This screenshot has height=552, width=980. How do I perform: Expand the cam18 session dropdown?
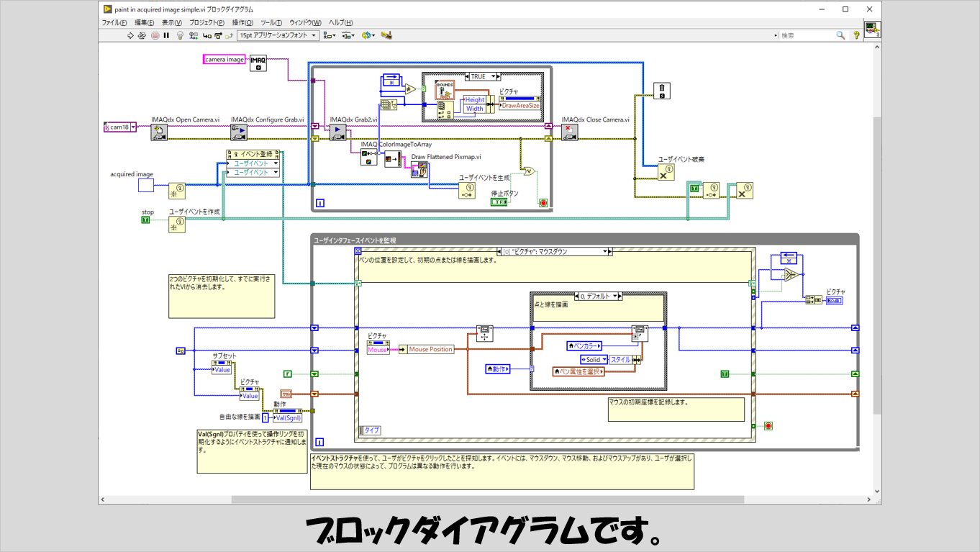(134, 127)
